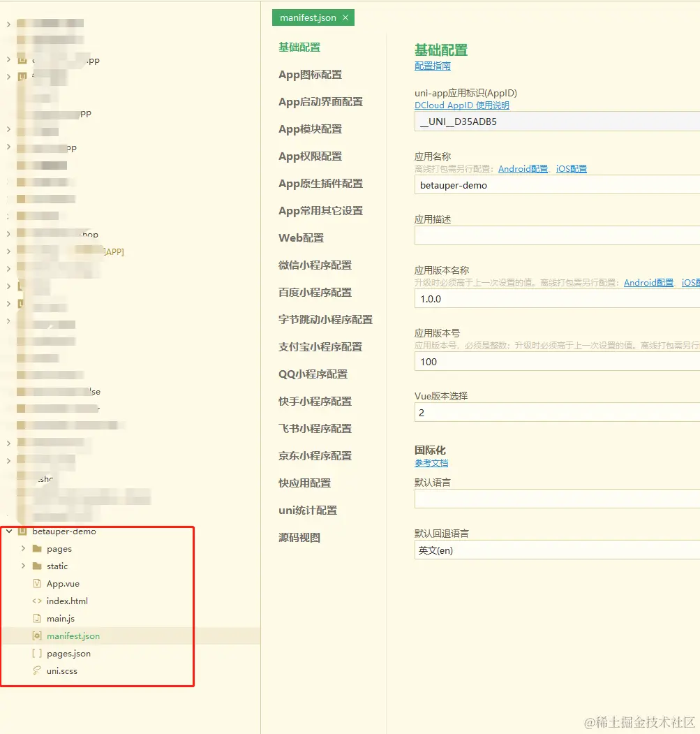Click the pages folder icon

click(37, 548)
